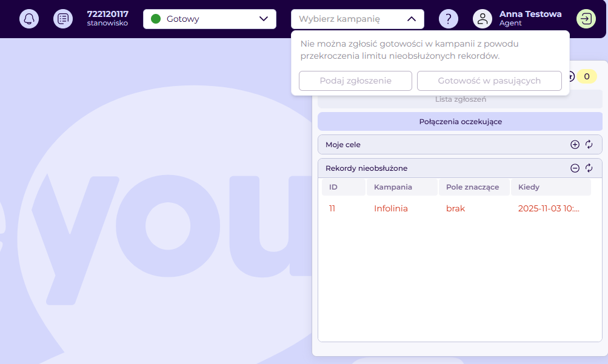Click the 722120117 stanowisko label
608x364 pixels.
(x=107, y=19)
